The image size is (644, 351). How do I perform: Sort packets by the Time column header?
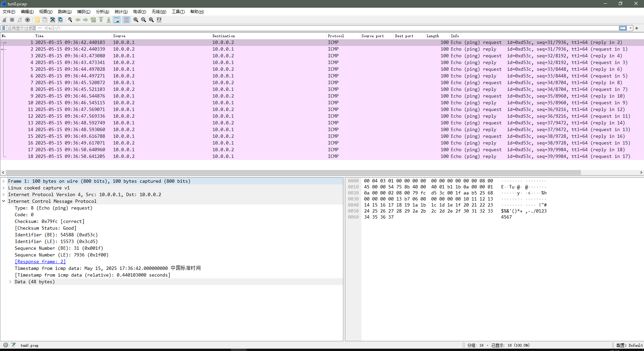pos(73,36)
